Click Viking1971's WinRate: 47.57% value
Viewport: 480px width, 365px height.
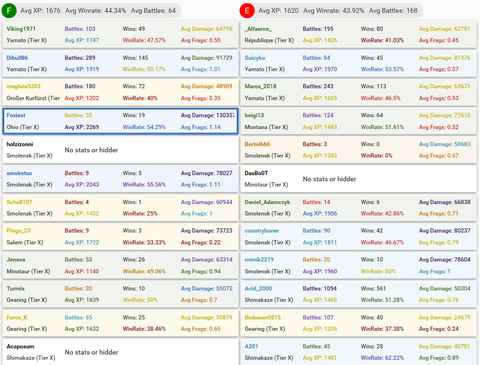pos(144,40)
